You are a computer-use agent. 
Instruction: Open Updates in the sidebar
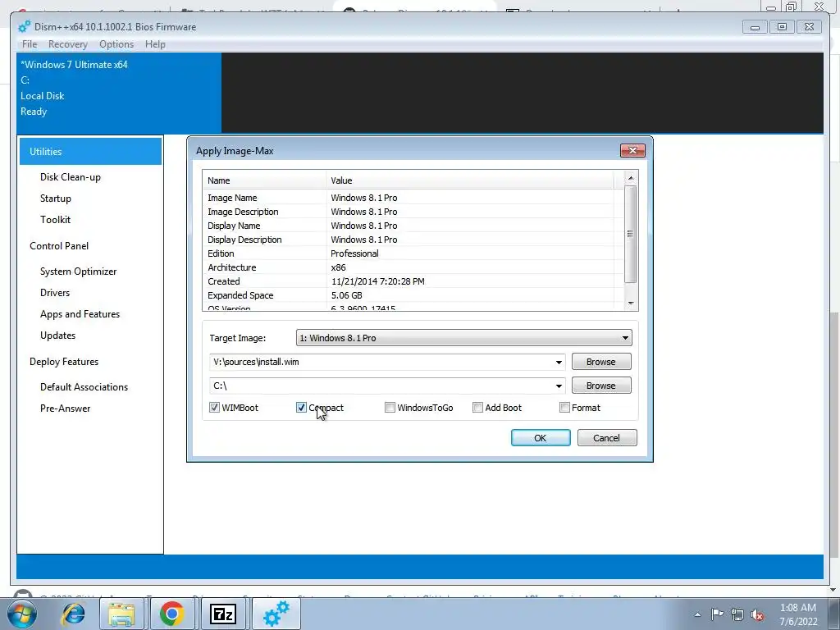point(58,336)
